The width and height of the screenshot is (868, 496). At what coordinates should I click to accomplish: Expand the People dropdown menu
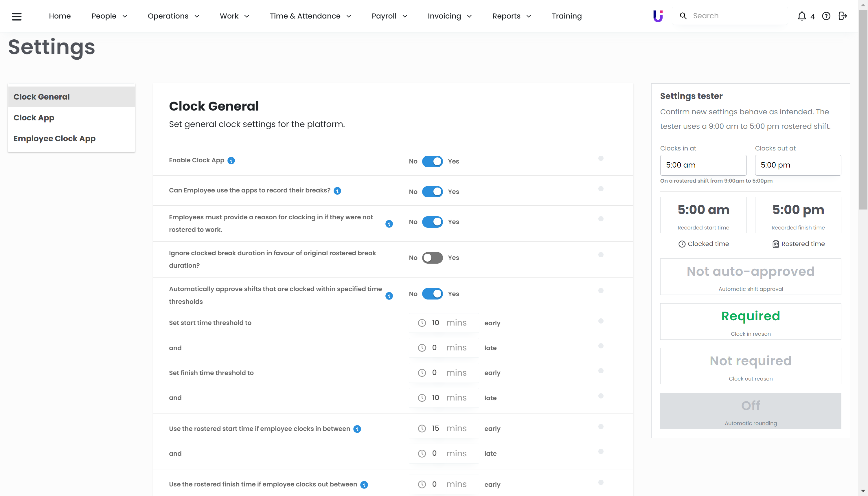click(109, 16)
